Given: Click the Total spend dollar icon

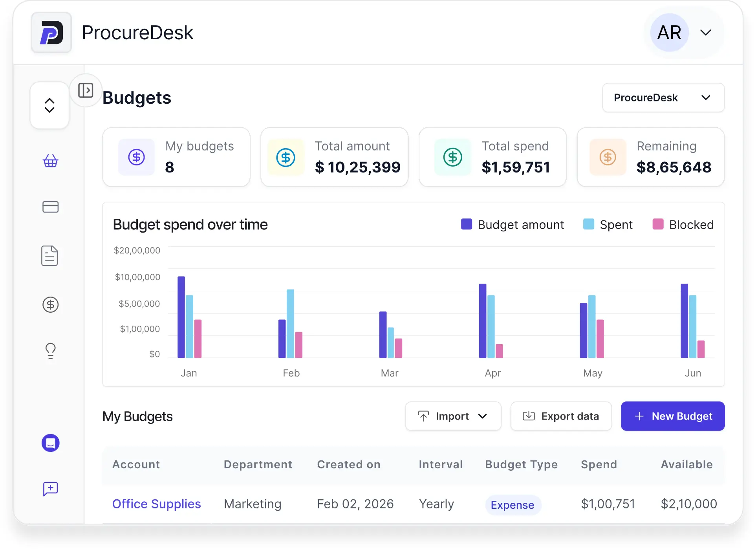Looking at the screenshot, I should click(x=452, y=157).
